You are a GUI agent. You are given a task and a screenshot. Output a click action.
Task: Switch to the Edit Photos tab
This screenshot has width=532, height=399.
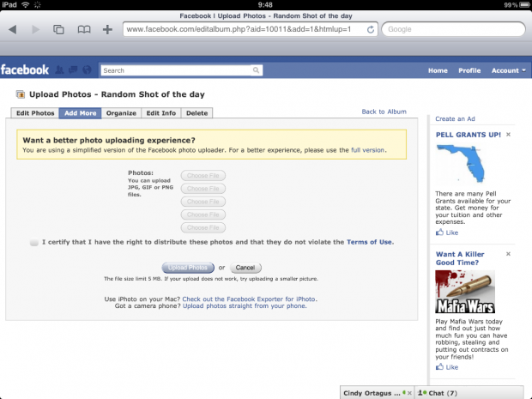35,113
